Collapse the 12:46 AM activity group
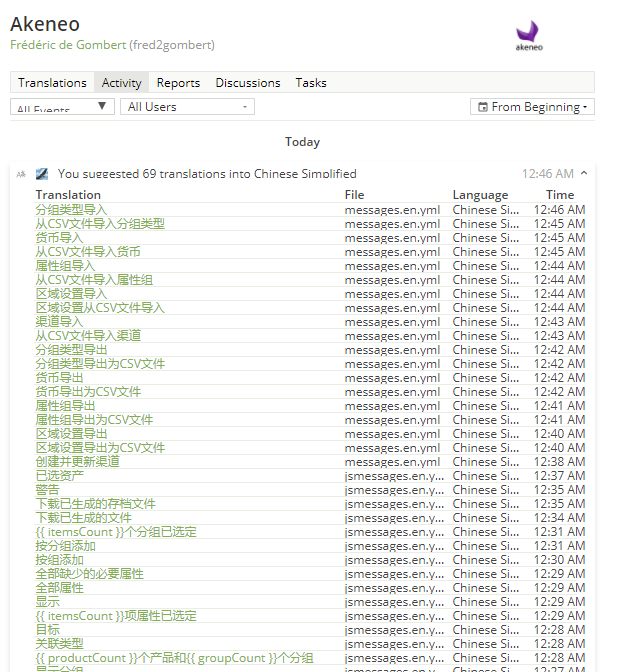The width and height of the screenshot is (617, 672). 584,173
